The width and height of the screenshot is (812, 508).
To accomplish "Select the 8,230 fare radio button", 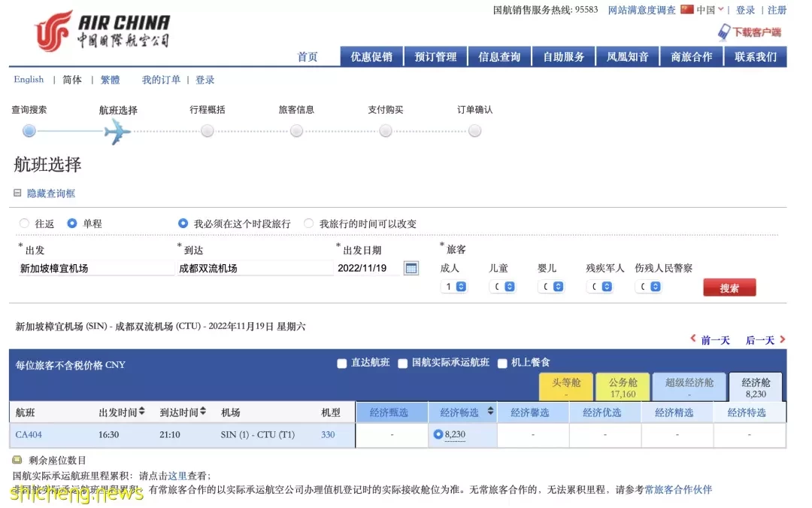I will click(438, 434).
